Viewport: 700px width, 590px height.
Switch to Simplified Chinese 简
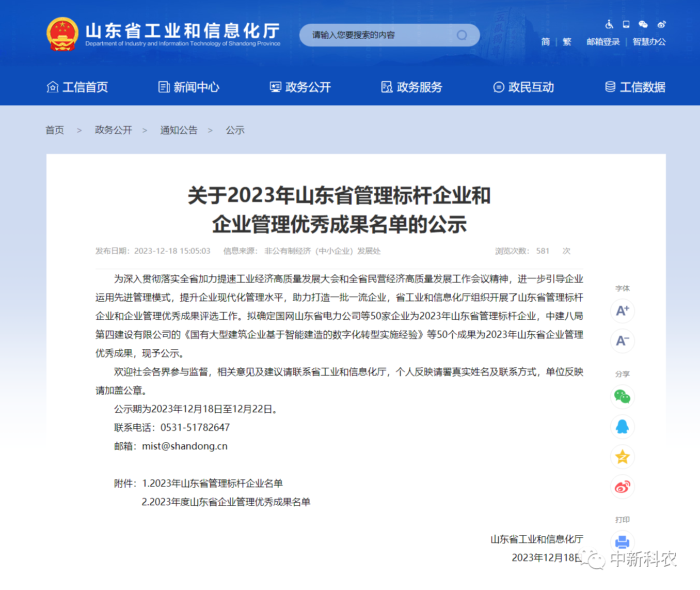(x=546, y=42)
